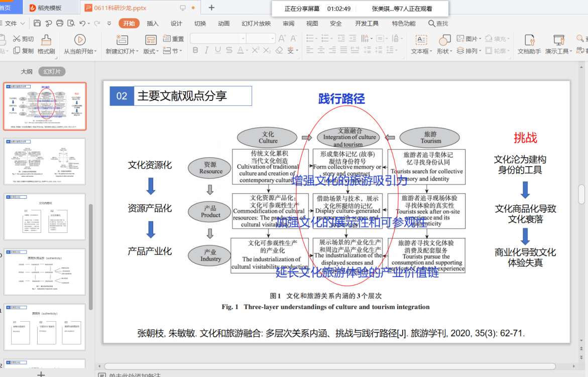The width and height of the screenshot is (588, 377).
Task: Toggle underline formatting (U)
Action: tap(218, 50)
